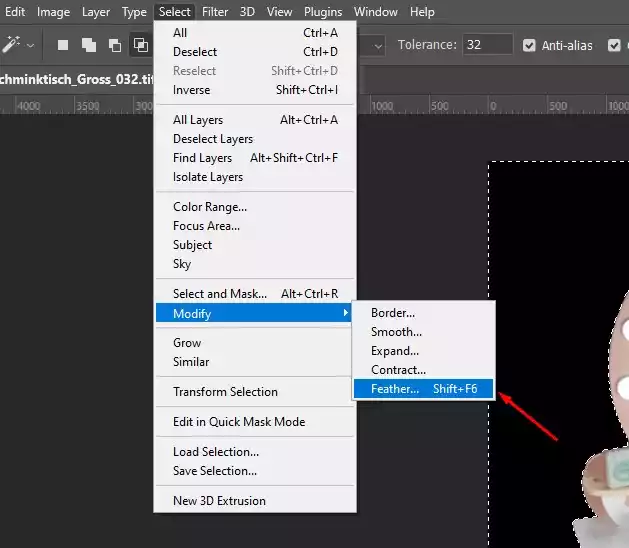The image size is (629, 548).
Task: Open the Plugins menu
Action: point(326,12)
